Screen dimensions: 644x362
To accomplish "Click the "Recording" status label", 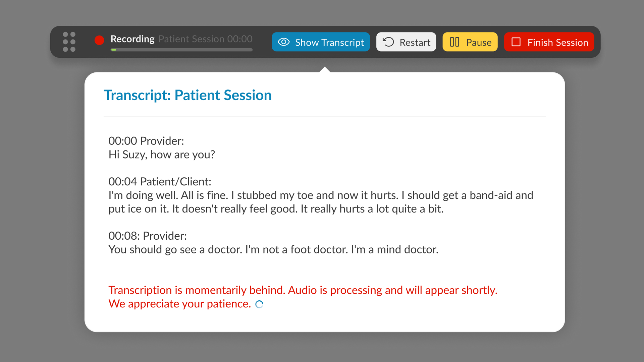I will 132,39.
